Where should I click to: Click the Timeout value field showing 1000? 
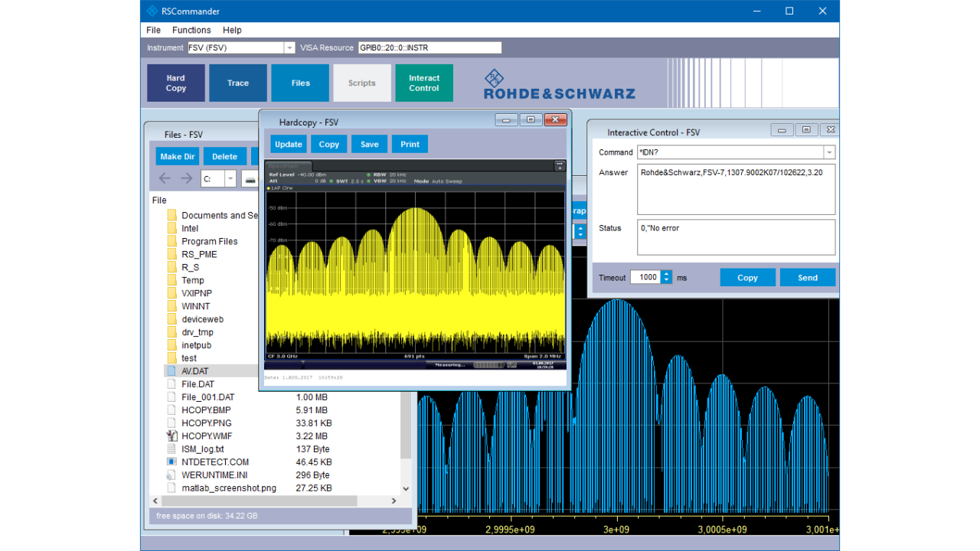click(x=645, y=277)
